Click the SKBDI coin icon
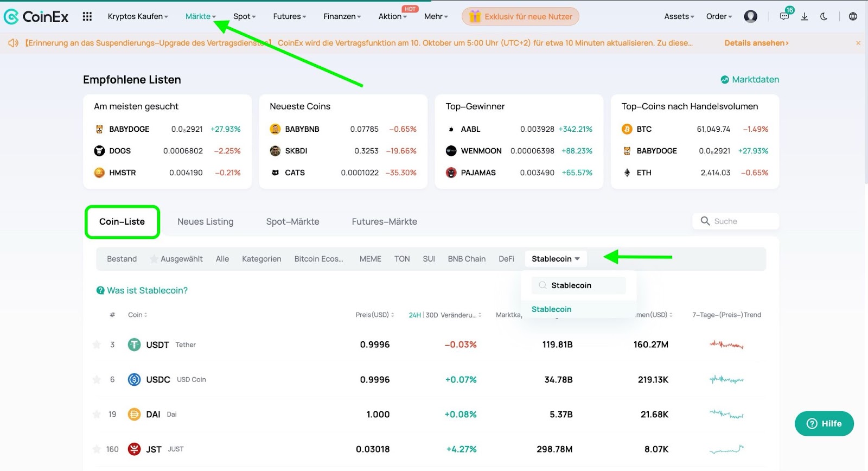 (275, 151)
